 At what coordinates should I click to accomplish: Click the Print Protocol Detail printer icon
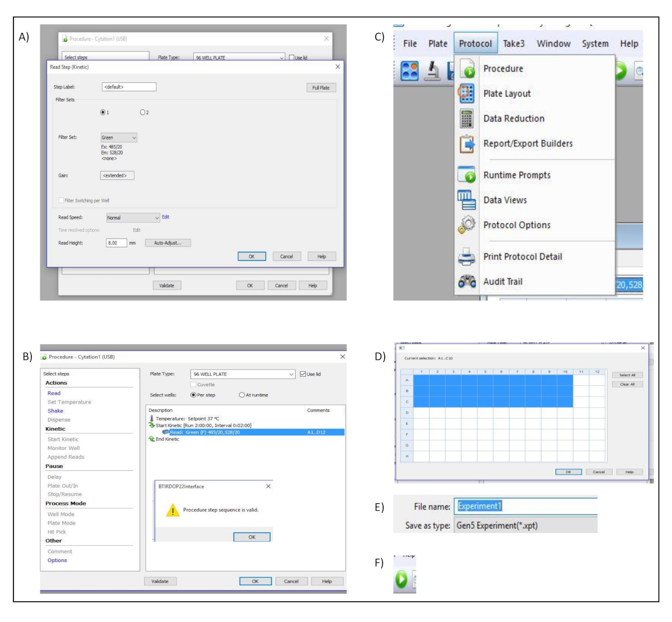click(x=466, y=256)
